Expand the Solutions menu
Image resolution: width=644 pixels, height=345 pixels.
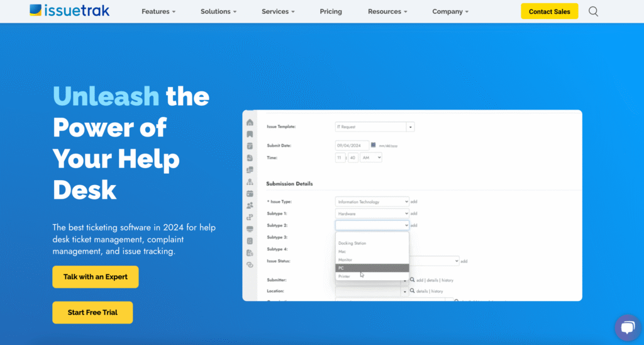point(218,11)
